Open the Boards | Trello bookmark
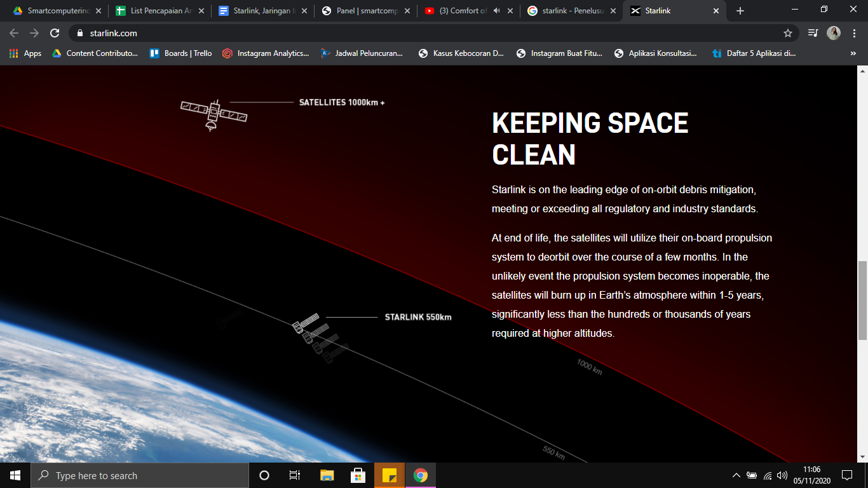This screenshot has height=488, width=868. pyautogui.click(x=181, y=53)
